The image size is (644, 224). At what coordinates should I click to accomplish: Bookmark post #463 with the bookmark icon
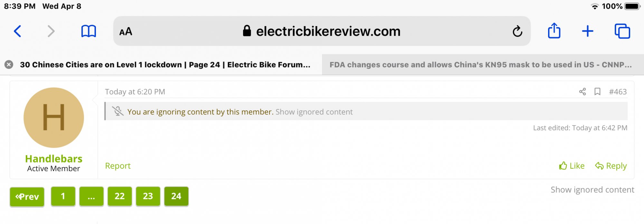[597, 92]
